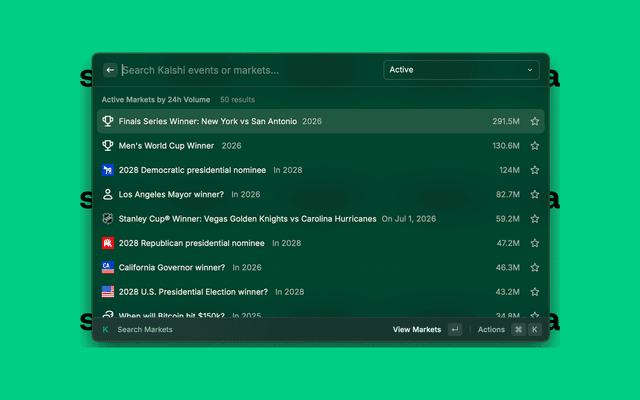Favorite the Finals Series Winner market star

[x=535, y=121]
